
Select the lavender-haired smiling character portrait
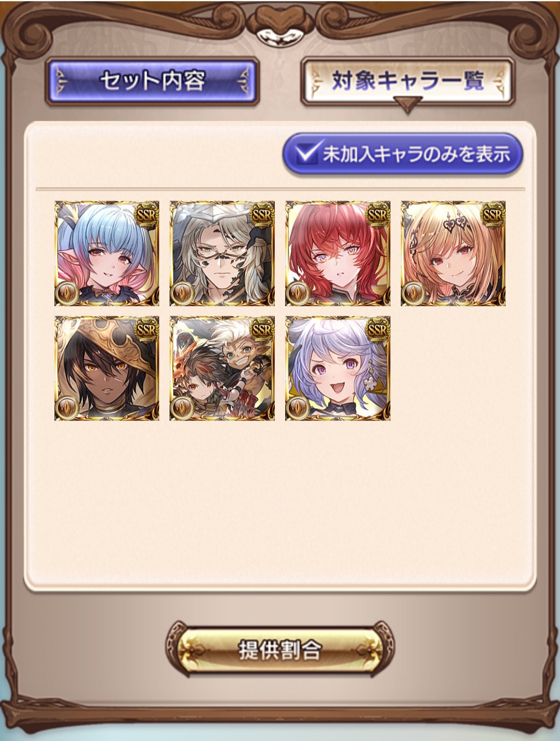[x=338, y=368]
